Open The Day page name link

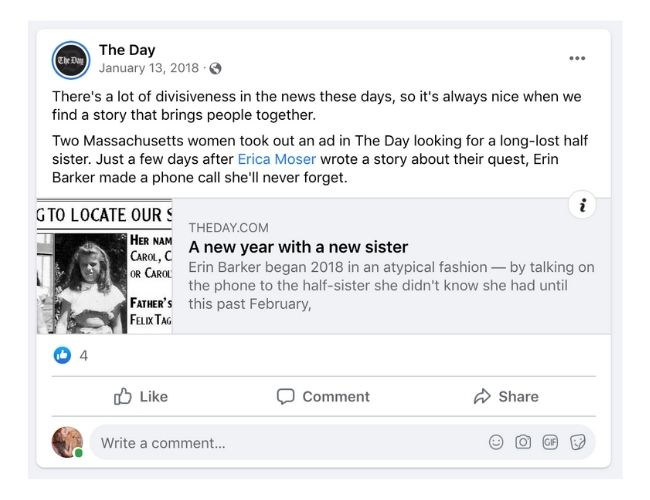point(127,50)
